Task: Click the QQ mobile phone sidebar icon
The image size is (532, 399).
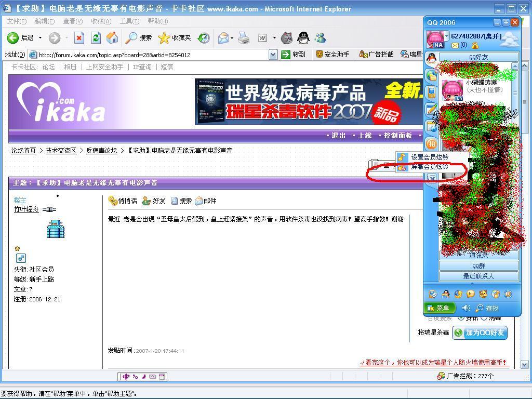Action: [431, 92]
